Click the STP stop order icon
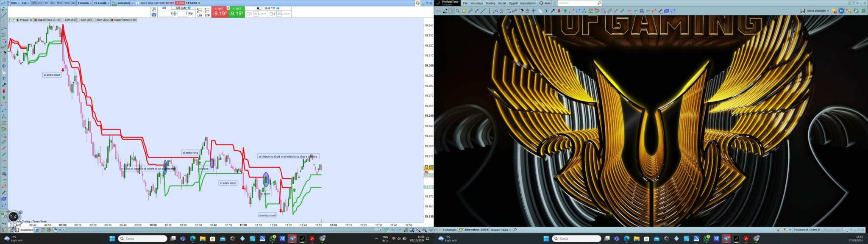 coord(207,12)
